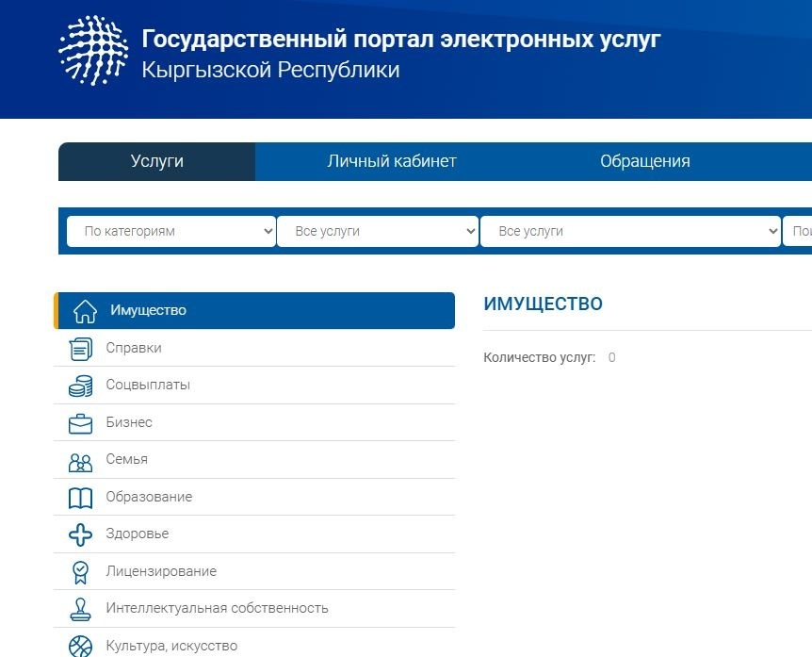The width and height of the screenshot is (812, 657).
Task: Click the document icon beside Справки
Action: point(81,349)
